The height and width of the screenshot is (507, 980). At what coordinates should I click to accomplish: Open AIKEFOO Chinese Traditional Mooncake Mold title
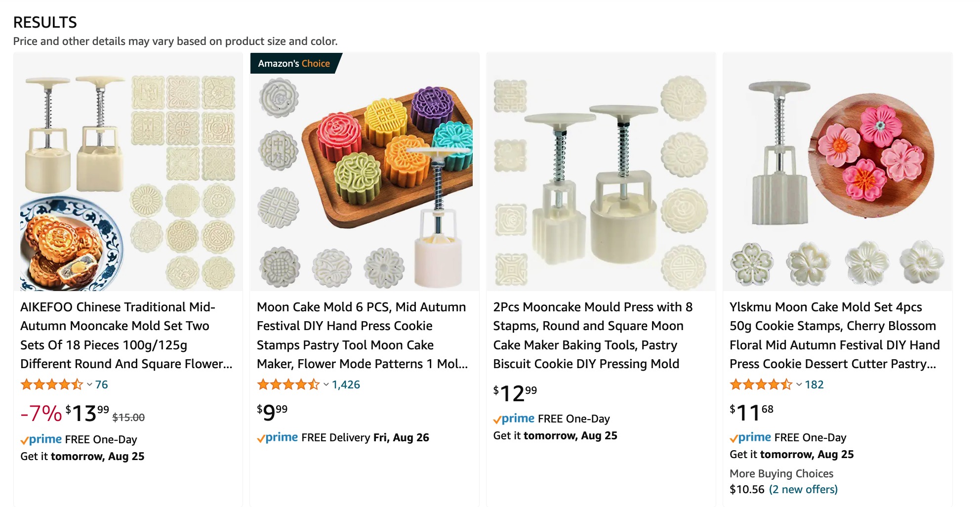tap(126, 336)
